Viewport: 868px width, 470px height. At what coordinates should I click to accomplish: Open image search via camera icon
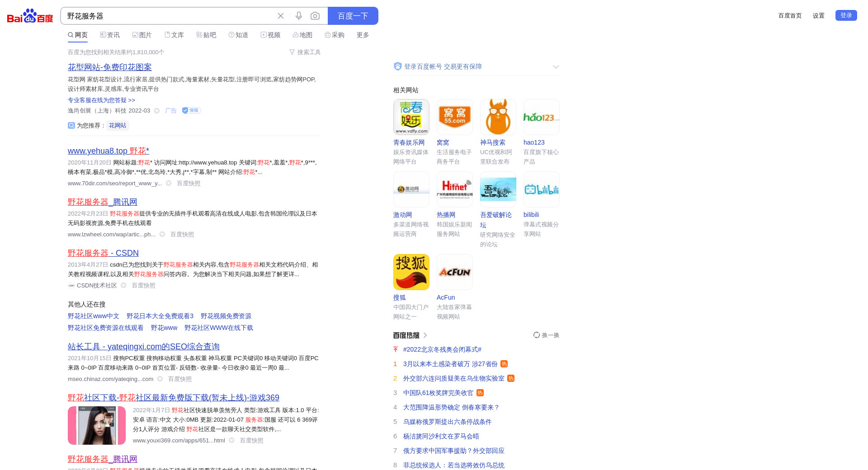click(x=315, y=16)
